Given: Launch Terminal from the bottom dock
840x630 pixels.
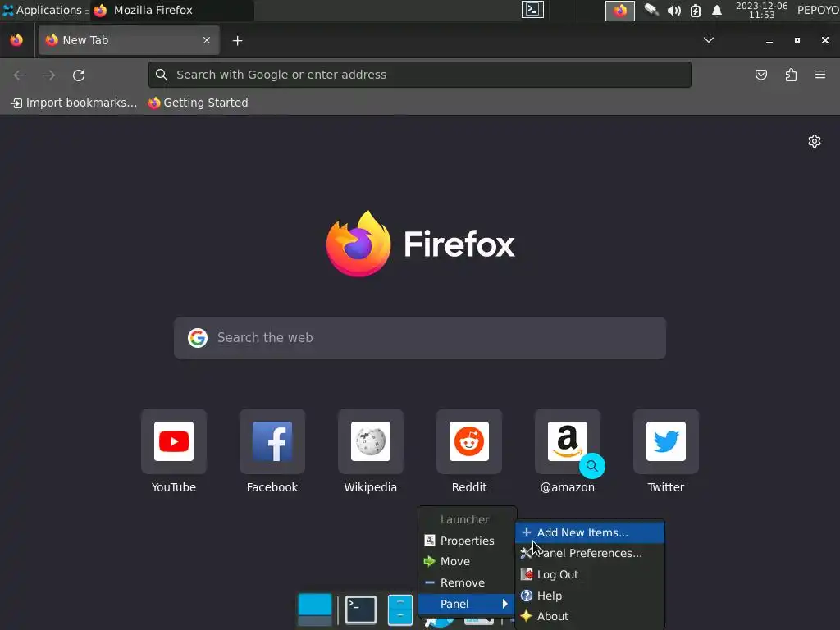Looking at the screenshot, I should coord(361,609).
